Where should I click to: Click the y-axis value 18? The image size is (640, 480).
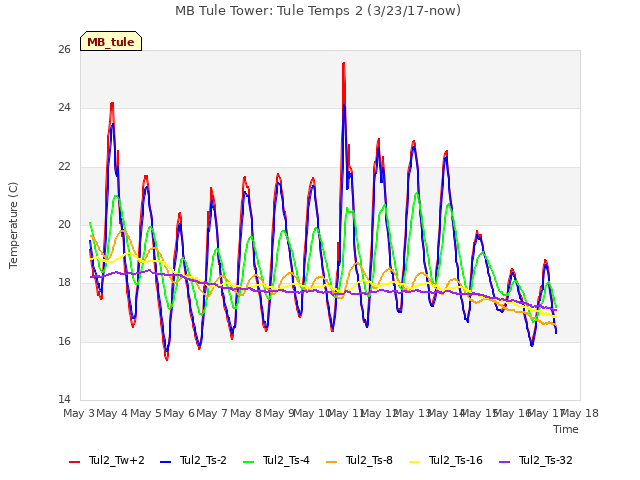64,283
